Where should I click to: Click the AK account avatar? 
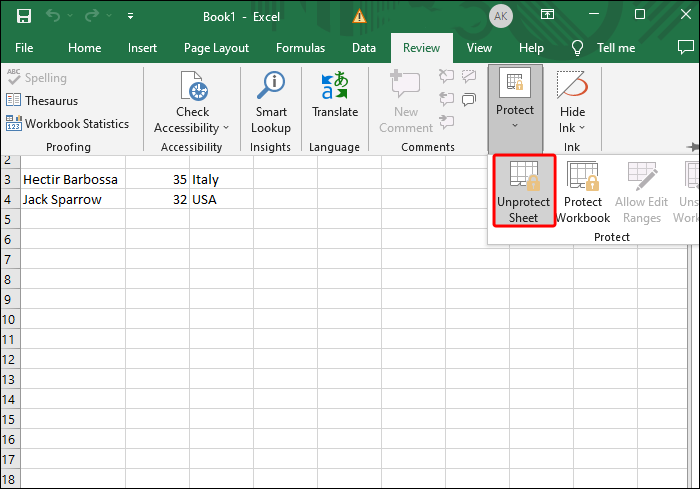point(500,17)
